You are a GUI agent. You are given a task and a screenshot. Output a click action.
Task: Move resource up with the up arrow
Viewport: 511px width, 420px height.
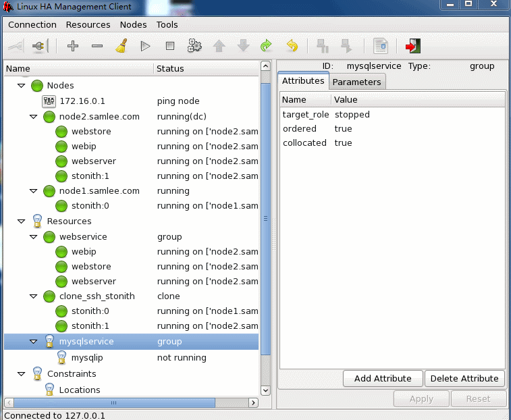219,46
